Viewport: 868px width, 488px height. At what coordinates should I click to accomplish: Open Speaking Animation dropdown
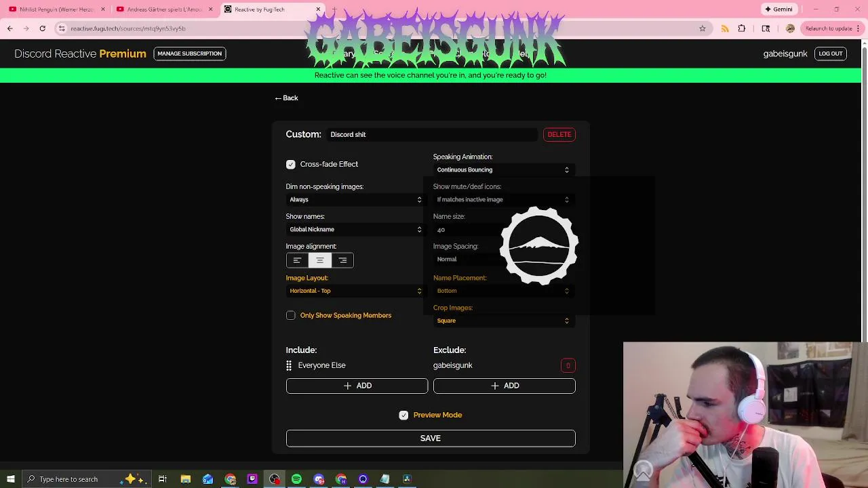click(x=504, y=170)
